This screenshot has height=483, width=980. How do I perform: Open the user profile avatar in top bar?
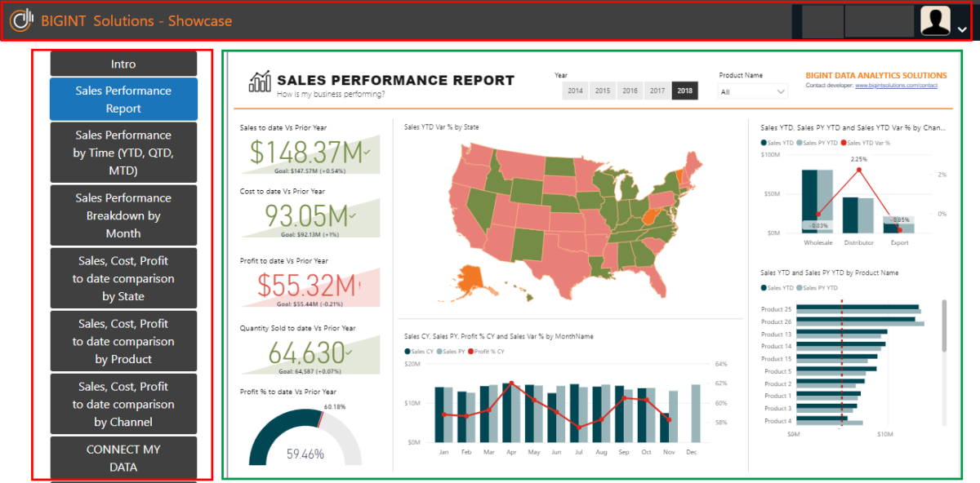click(x=936, y=20)
